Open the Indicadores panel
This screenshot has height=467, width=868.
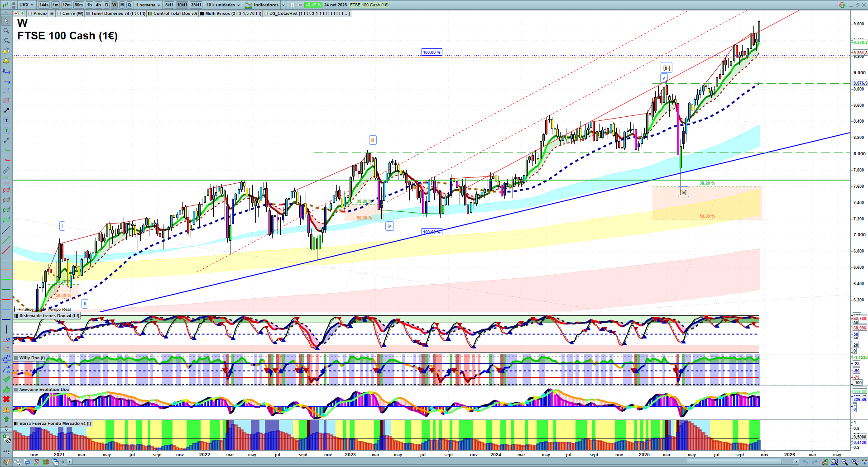[x=262, y=5]
